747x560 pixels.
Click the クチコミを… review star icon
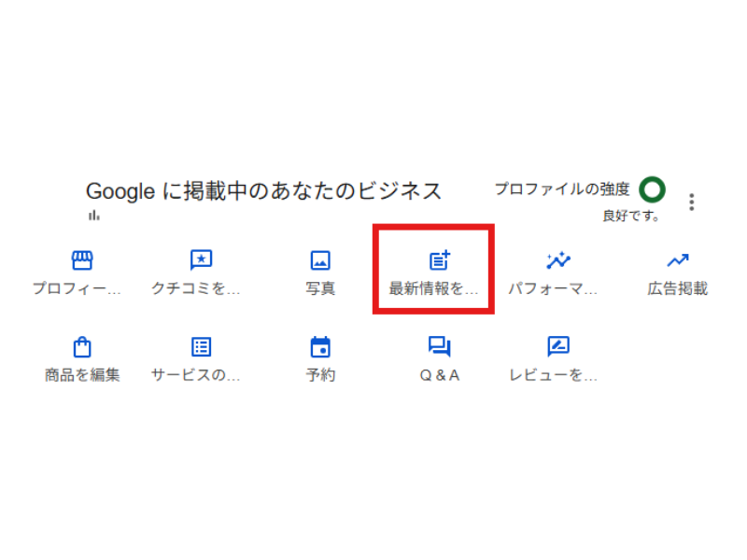coord(201,260)
